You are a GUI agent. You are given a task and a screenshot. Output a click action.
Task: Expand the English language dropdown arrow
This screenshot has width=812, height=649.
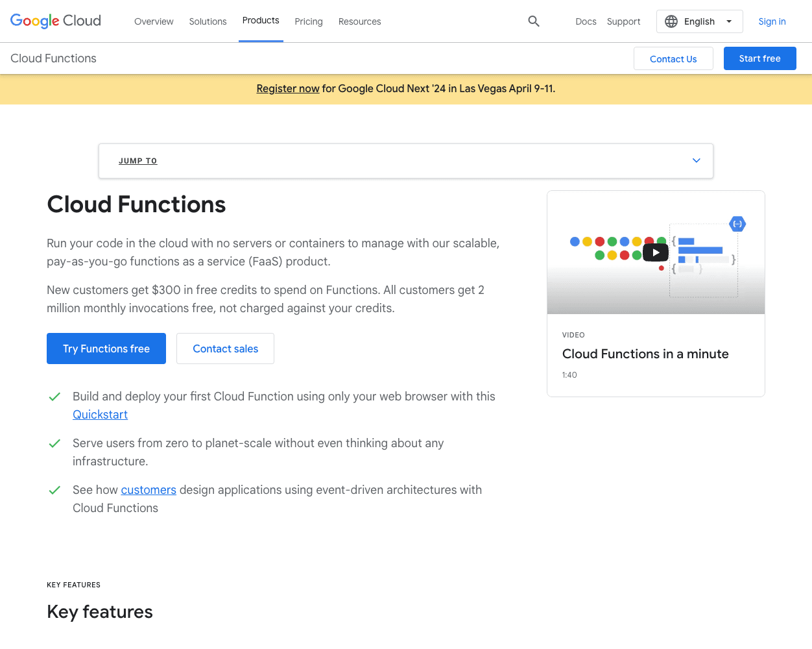click(729, 21)
